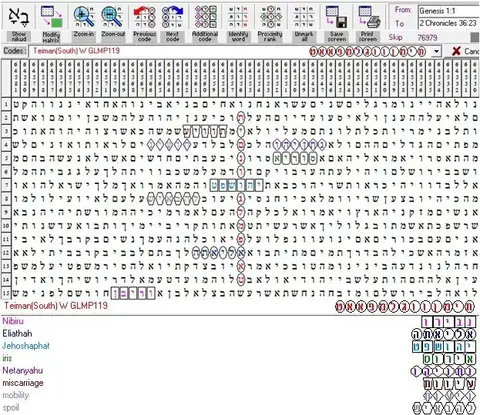Click the Zoom-in magnifier icon
Screen dimensions: 480x415
84,16
